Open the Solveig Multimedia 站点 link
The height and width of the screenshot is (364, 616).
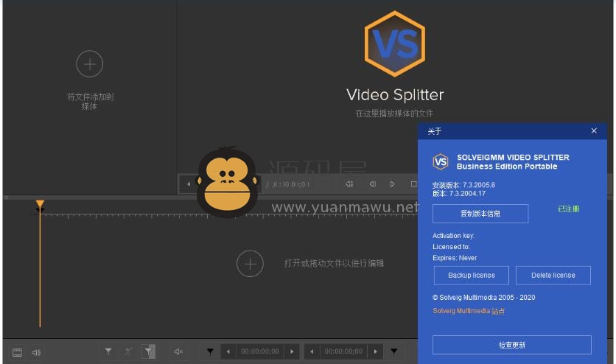point(469,311)
